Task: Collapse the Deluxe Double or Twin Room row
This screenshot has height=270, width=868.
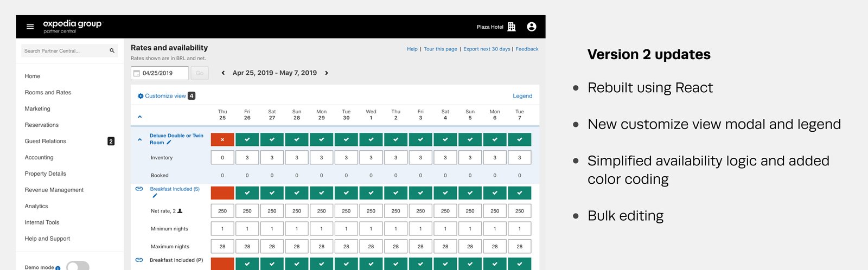Action: tap(139, 139)
